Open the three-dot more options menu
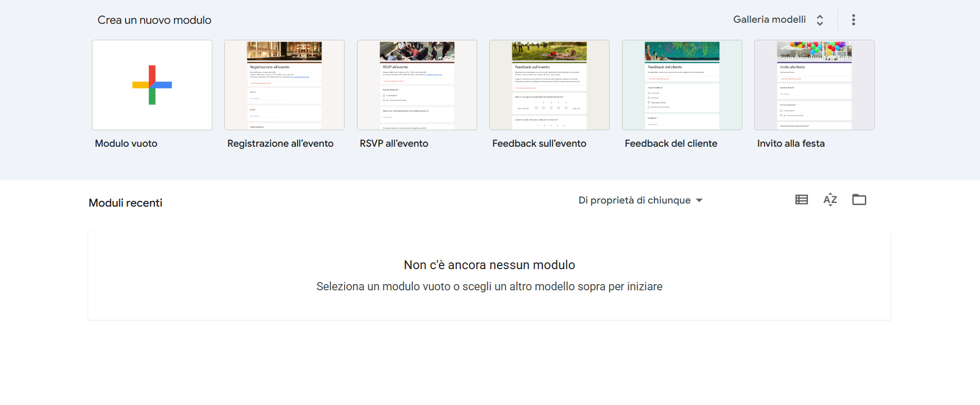The image size is (980, 405). point(853,20)
